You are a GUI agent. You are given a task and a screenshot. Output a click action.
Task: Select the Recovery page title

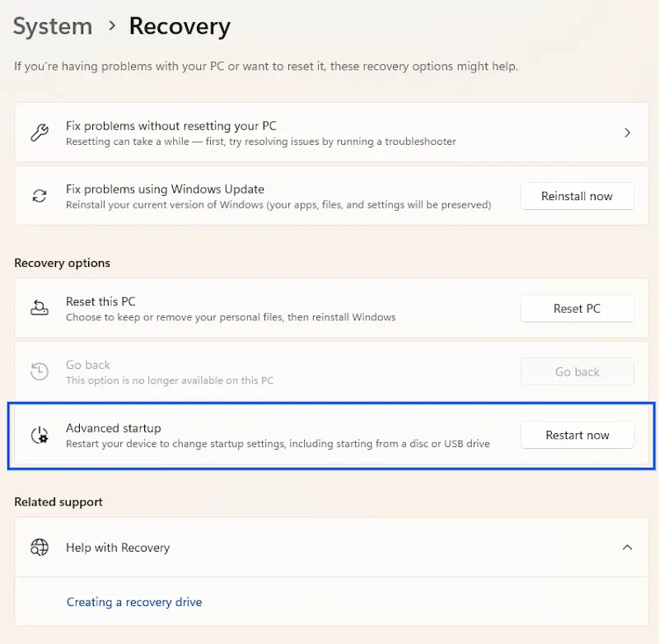(179, 26)
